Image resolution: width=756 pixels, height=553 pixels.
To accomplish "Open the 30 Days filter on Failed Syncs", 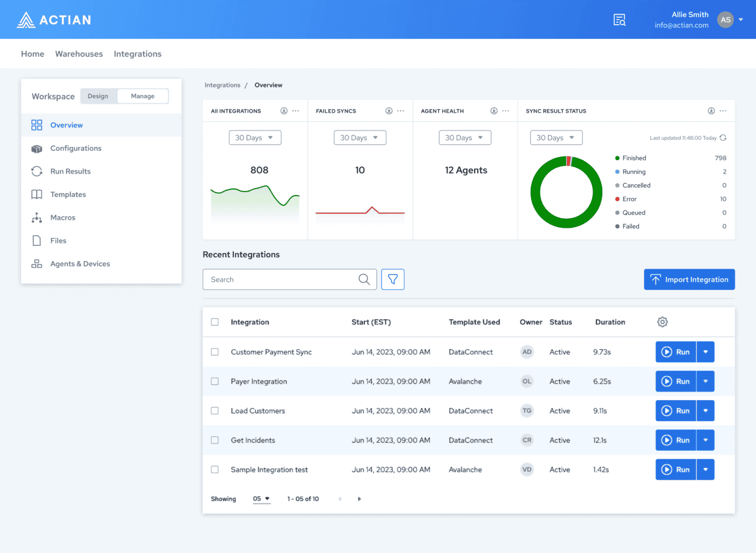I will point(360,137).
